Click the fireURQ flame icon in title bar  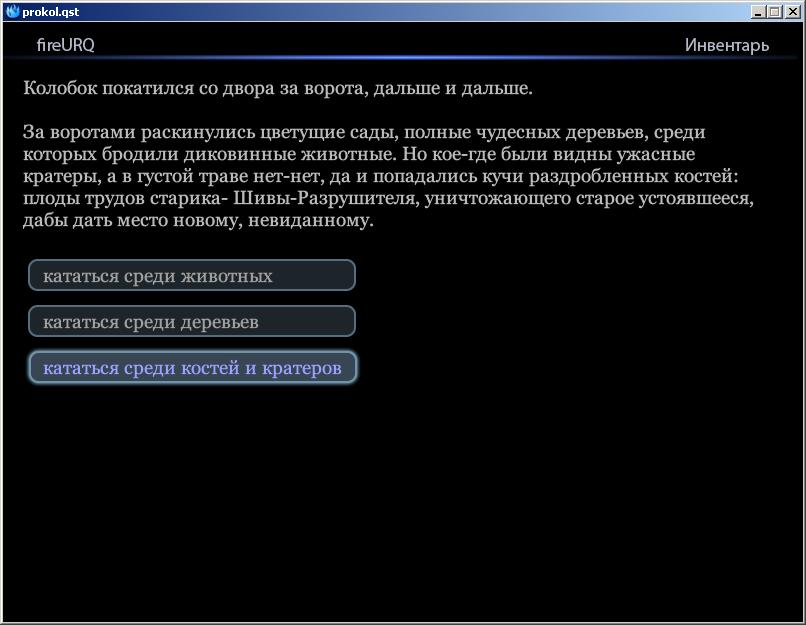pos(12,11)
